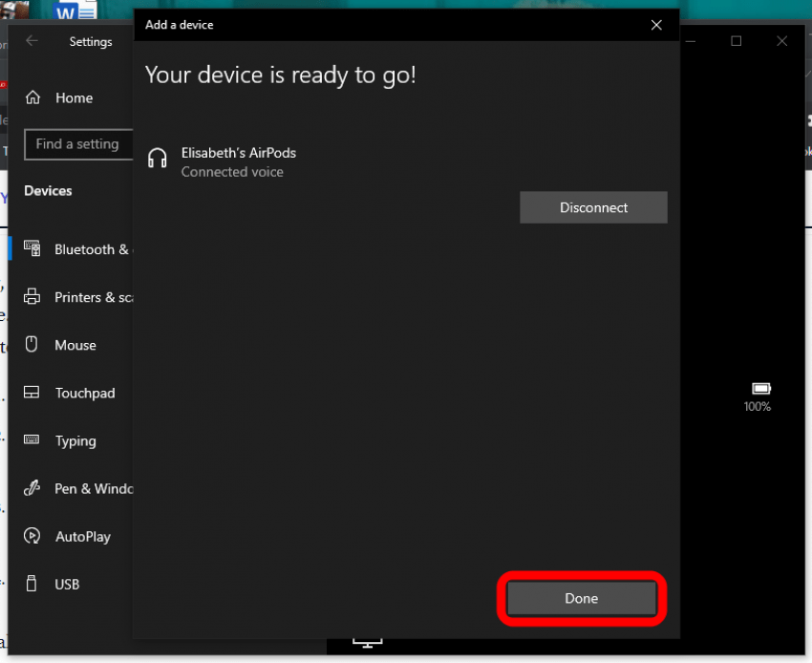Open Pen & Windows Ink page
This screenshot has width=812, height=663.
(x=72, y=488)
